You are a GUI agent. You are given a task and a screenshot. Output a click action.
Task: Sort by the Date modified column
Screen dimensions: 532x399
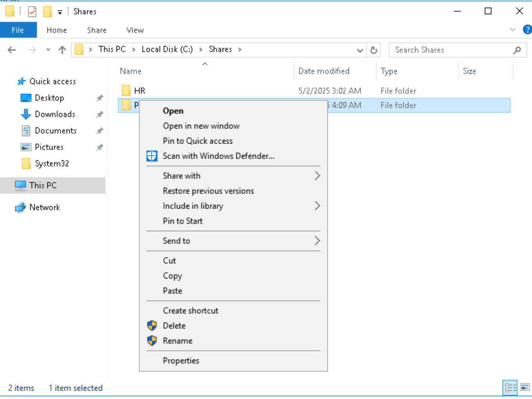pos(324,71)
